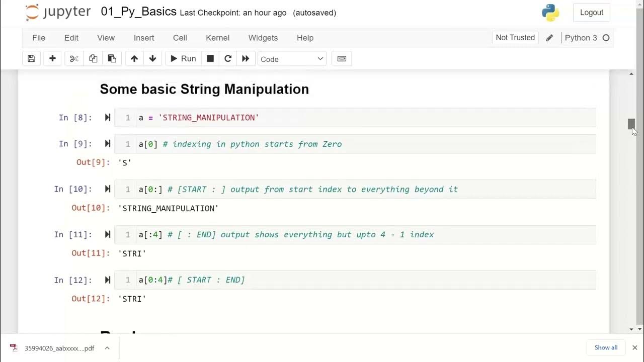Move selected cell up arrow

pyautogui.click(x=134, y=59)
